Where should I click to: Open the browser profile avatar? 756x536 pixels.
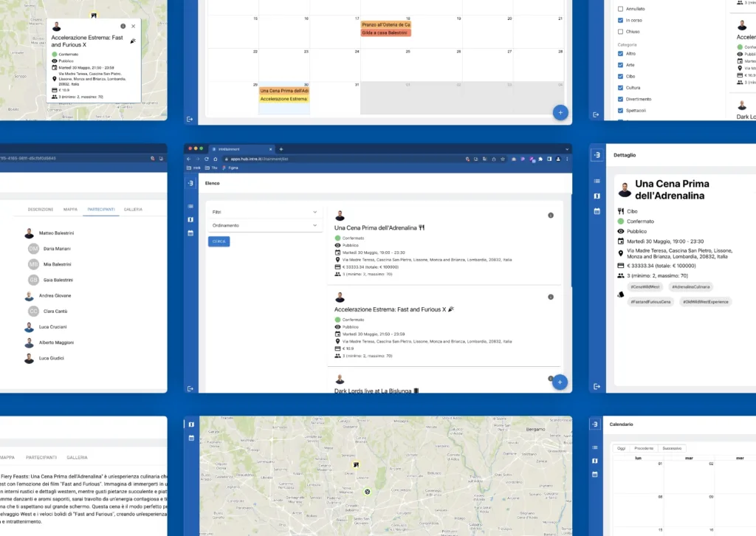tap(558, 159)
